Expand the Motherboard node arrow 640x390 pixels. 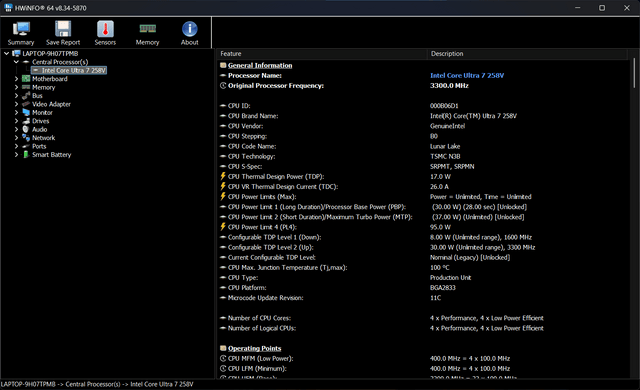[x=16, y=79]
